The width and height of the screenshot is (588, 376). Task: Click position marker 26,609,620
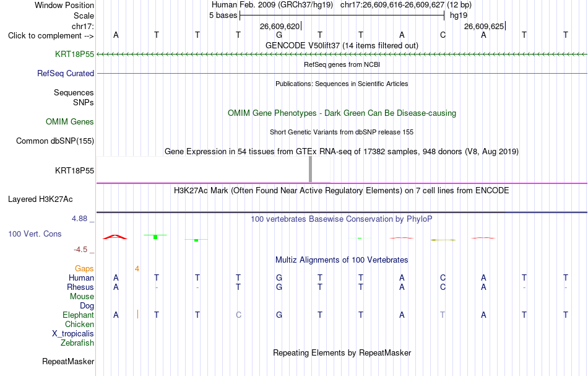(x=280, y=27)
